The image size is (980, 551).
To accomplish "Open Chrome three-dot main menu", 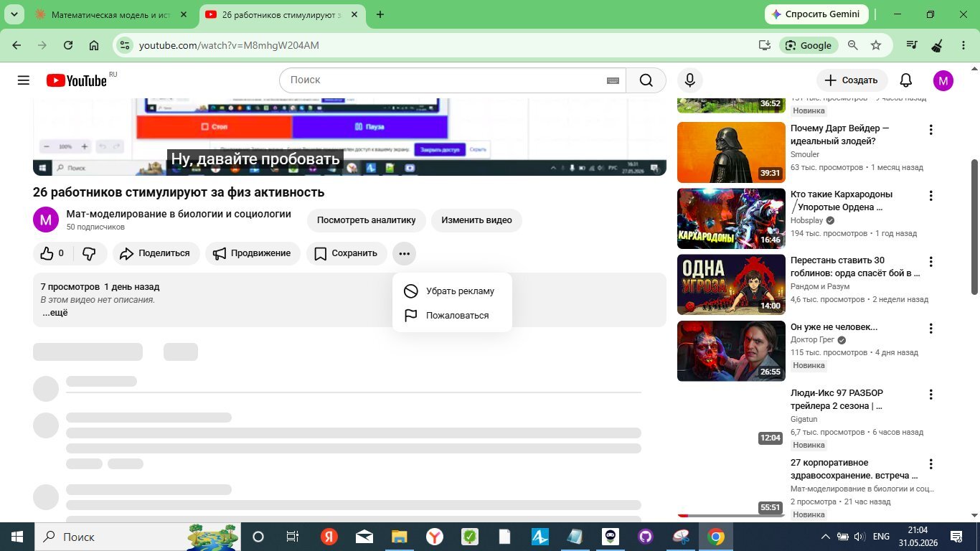I will tap(962, 45).
